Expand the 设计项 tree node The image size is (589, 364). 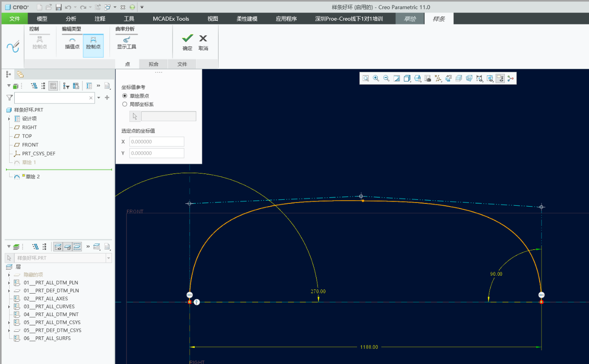[x=9, y=119]
